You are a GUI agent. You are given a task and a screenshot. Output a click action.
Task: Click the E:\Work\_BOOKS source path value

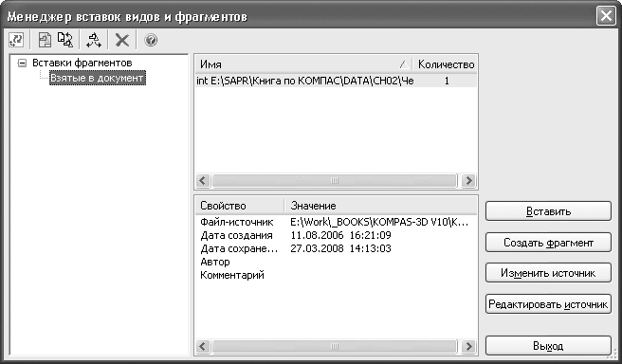click(x=379, y=222)
